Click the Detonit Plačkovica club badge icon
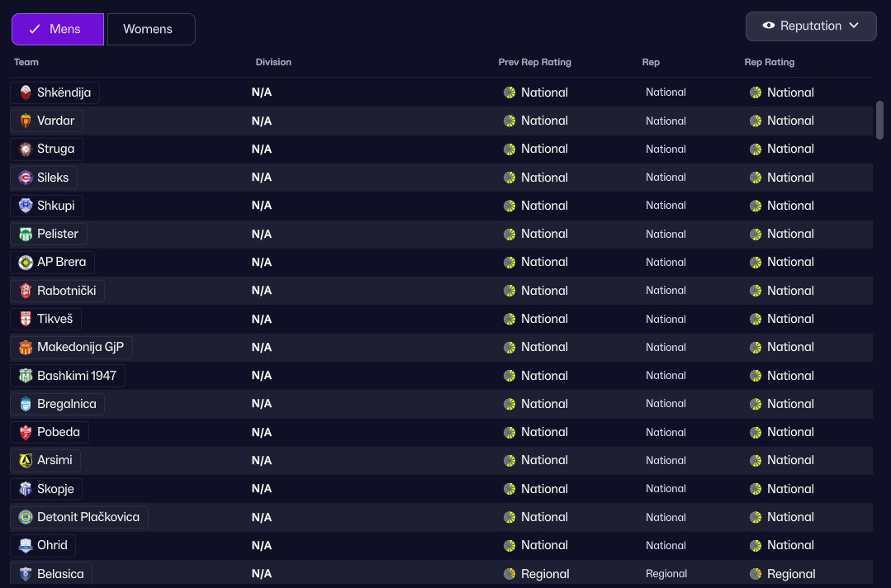The image size is (891, 588). click(x=26, y=517)
